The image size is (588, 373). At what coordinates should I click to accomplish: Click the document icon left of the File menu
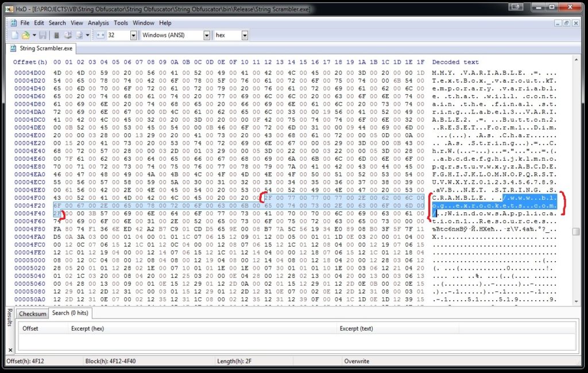[13, 23]
